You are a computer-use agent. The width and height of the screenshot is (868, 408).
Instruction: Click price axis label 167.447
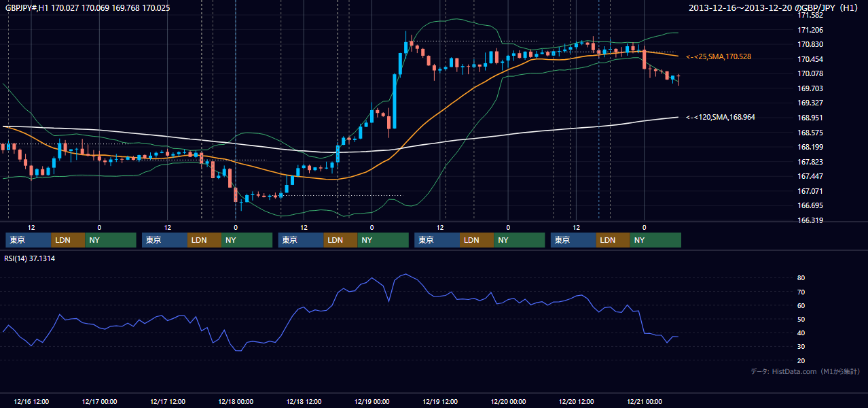810,176
